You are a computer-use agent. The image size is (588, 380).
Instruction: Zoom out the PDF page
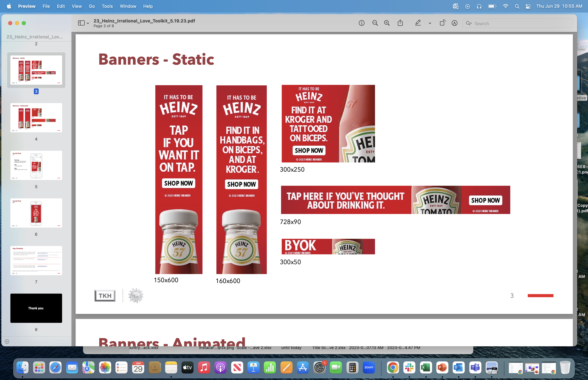click(x=375, y=23)
